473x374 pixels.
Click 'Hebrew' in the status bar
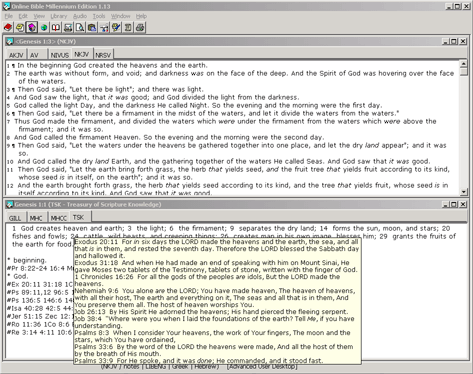(x=207, y=367)
